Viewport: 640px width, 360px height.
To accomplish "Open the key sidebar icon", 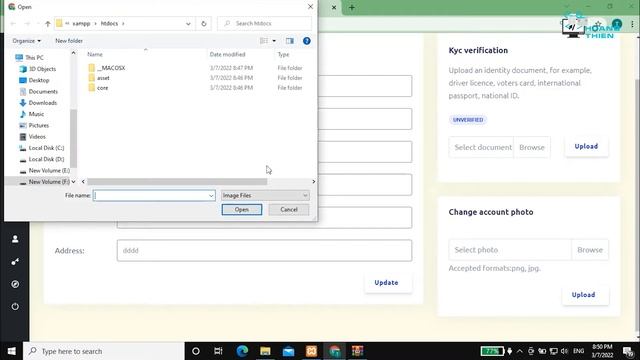I will point(15,262).
